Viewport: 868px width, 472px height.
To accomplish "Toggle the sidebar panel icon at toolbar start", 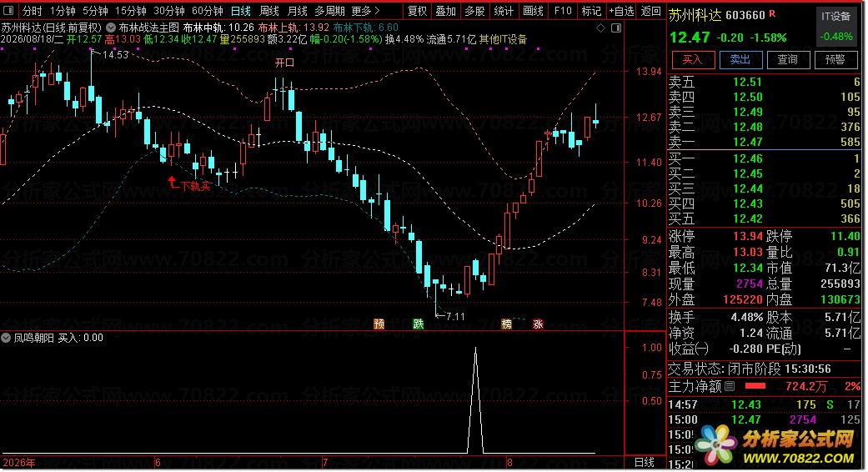I will click(x=10, y=11).
